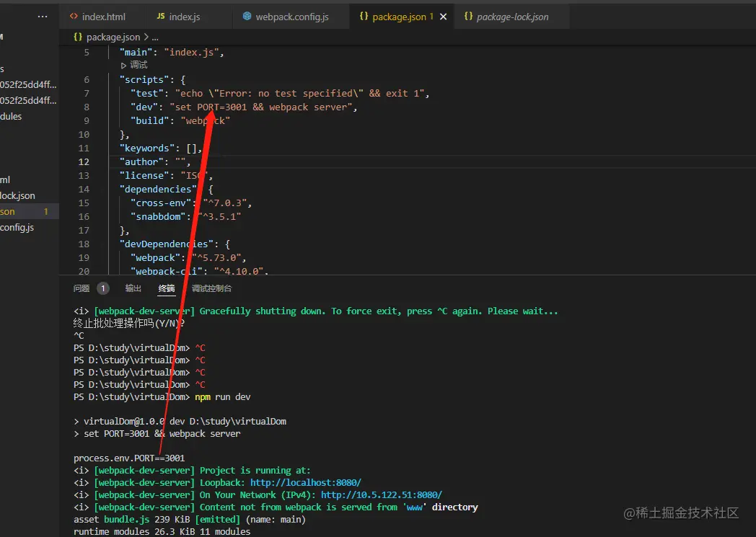Viewport: 756px width, 537px height.
Task: Click the JS icon on index.js tab
Action: pos(160,17)
